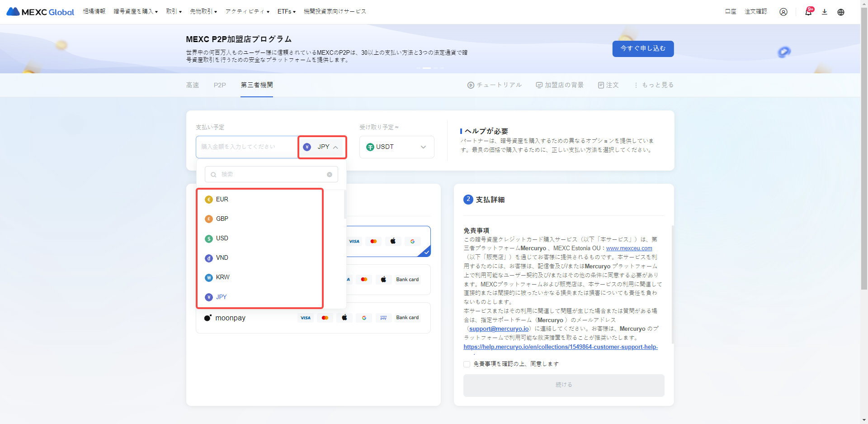Click the blue apply now banner button
868x424 pixels.
click(642, 49)
